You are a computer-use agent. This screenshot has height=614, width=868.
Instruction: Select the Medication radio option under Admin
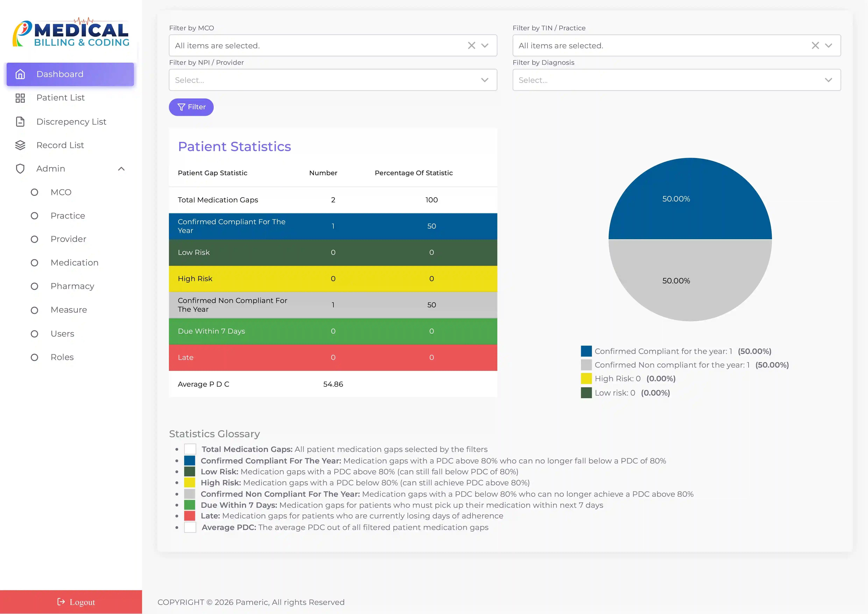[34, 263]
